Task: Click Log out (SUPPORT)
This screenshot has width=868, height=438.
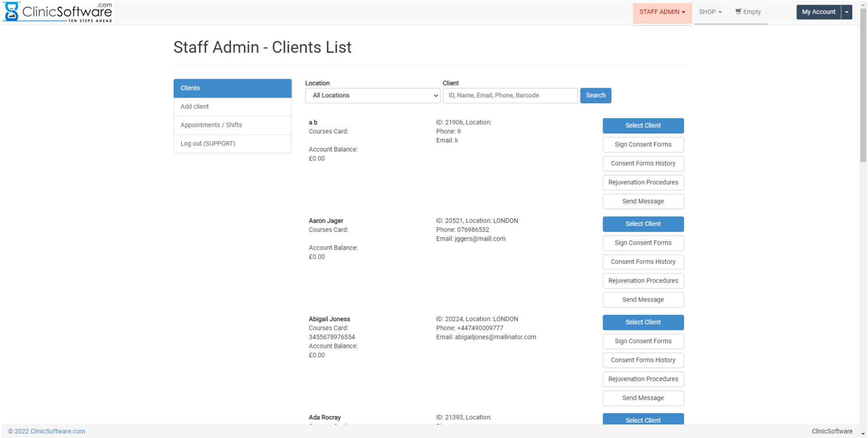Action: point(232,144)
